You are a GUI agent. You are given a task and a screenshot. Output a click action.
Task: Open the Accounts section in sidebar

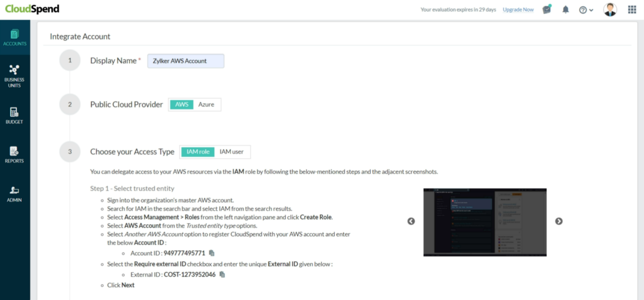click(x=15, y=37)
